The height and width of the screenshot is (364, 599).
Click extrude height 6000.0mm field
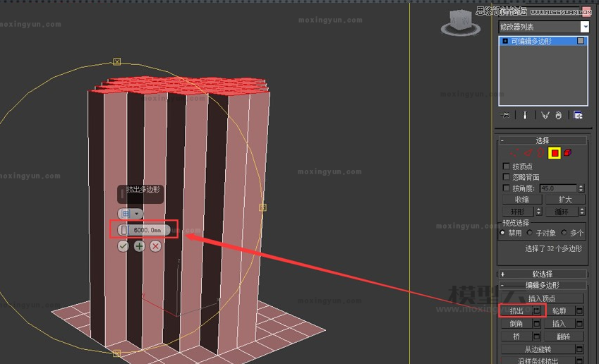147,230
